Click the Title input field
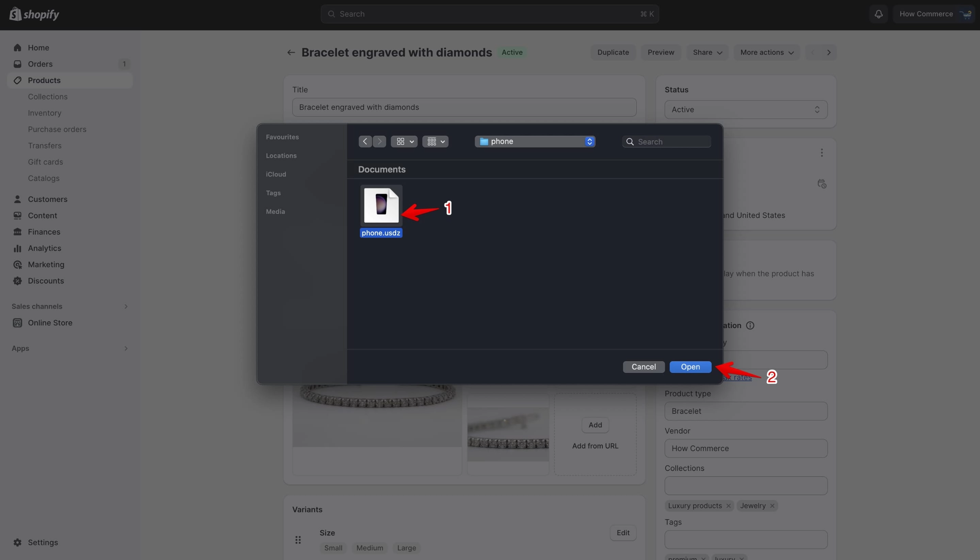This screenshot has width=980, height=560. [x=464, y=107]
